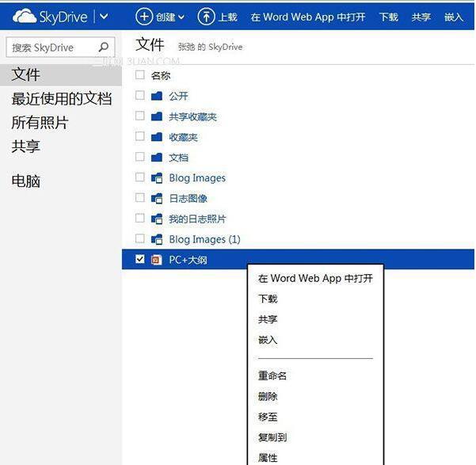
Task: Click the 我的日志照片 album icon
Action: click(157, 219)
